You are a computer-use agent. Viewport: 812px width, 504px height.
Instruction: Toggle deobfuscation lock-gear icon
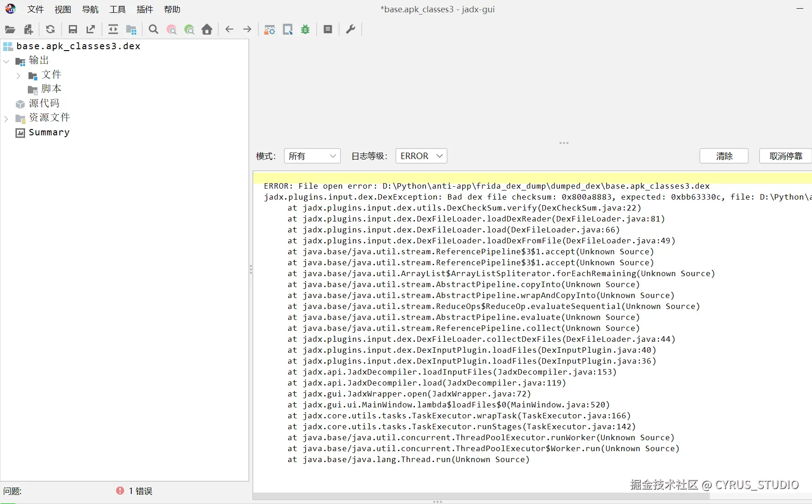pos(270,30)
